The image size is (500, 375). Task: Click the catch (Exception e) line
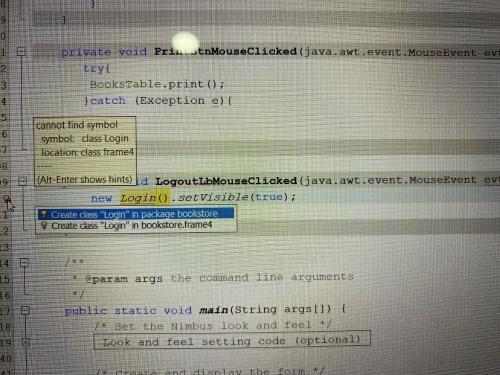[158, 100]
